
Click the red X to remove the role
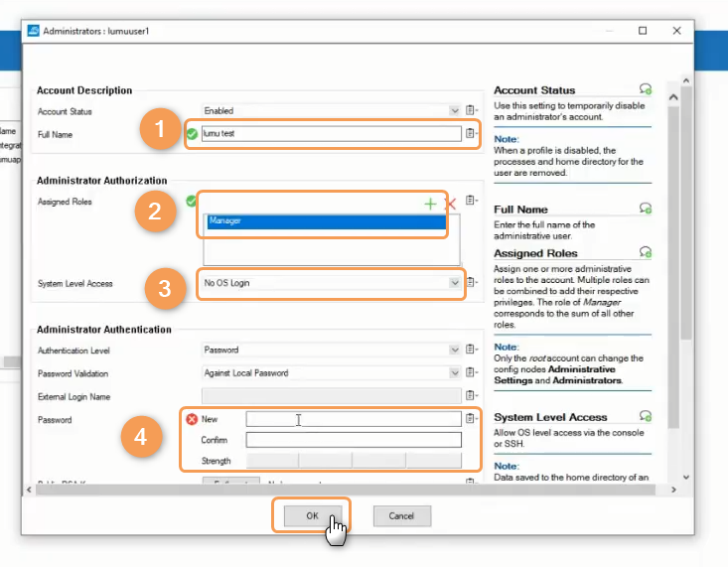(x=450, y=204)
